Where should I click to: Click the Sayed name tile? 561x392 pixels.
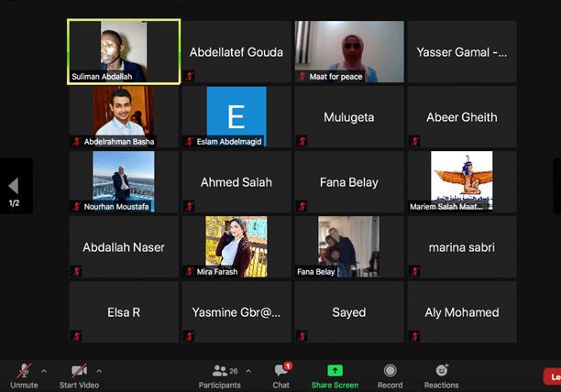[x=349, y=312]
